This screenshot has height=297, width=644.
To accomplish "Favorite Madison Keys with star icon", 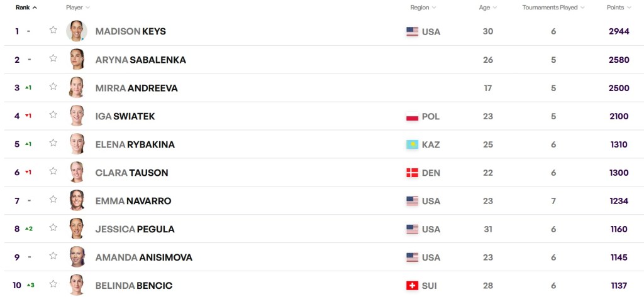I will (53, 30).
